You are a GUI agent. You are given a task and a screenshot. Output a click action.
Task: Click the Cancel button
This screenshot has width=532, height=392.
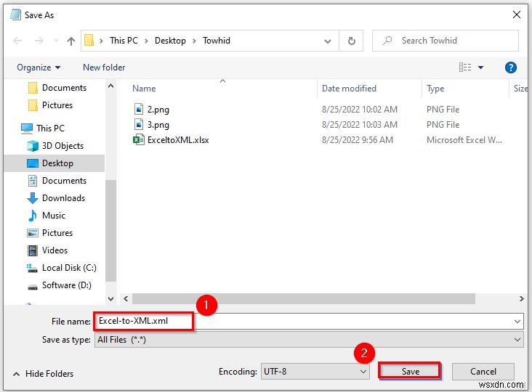point(483,372)
